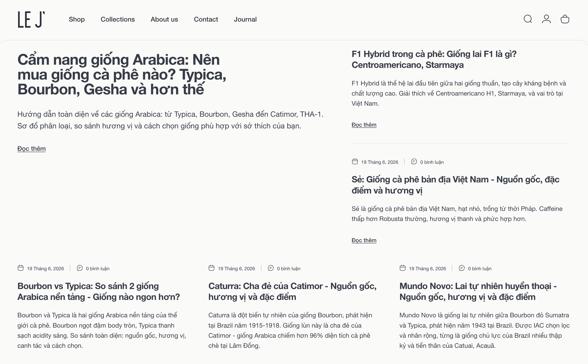
Task: Read more on Cẩm nang giống Arabica
Action: (31, 149)
